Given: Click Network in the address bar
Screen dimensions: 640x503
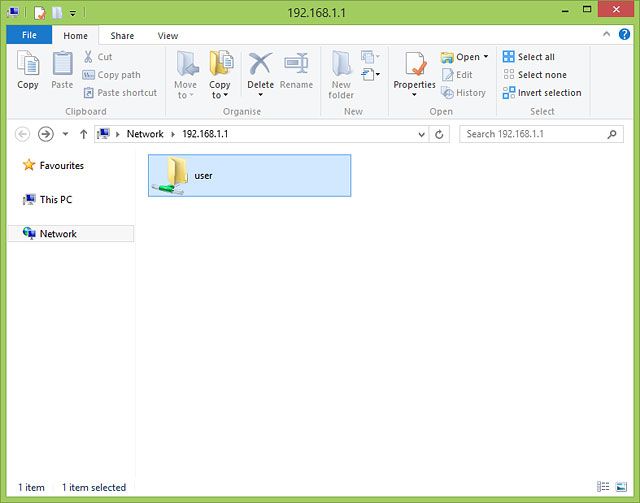Looking at the screenshot, I should pyautogui.click(x=145, y=134).
